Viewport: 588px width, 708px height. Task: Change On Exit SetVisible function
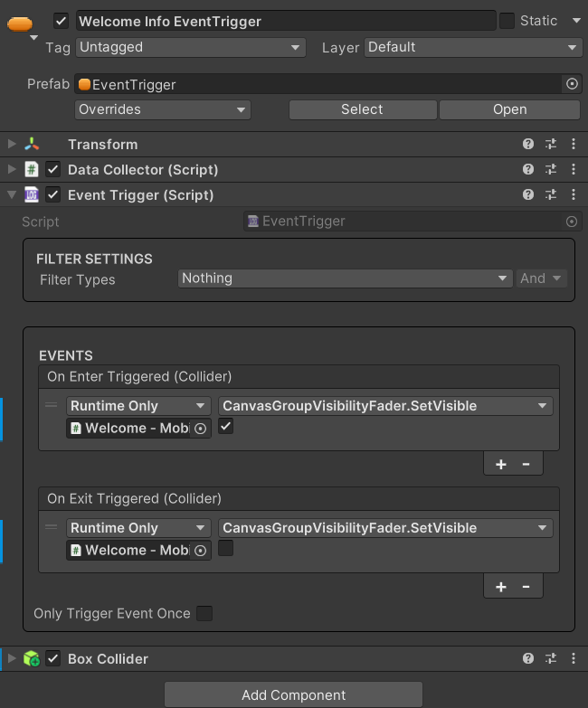pos(385,528)
